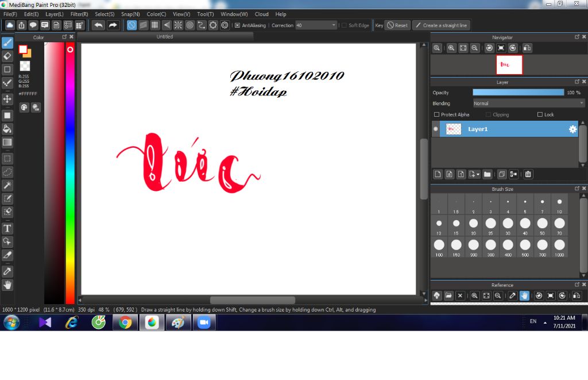
Task: Select the Move tool
Action: pos(7,99)
